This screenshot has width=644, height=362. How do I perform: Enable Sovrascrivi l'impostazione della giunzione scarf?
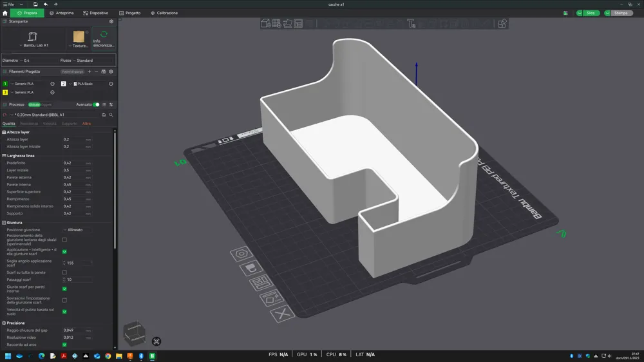(x=64, y=300)
